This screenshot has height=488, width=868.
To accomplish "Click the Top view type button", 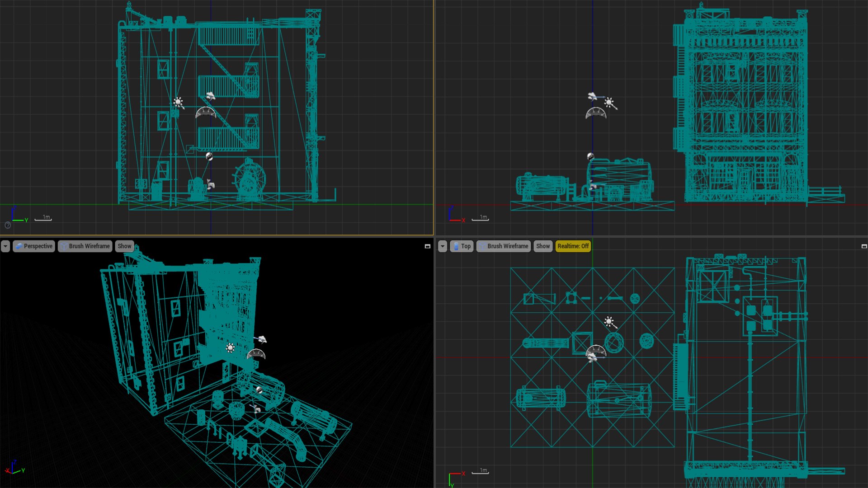I will pyautogui.click(x=462, y=246).
